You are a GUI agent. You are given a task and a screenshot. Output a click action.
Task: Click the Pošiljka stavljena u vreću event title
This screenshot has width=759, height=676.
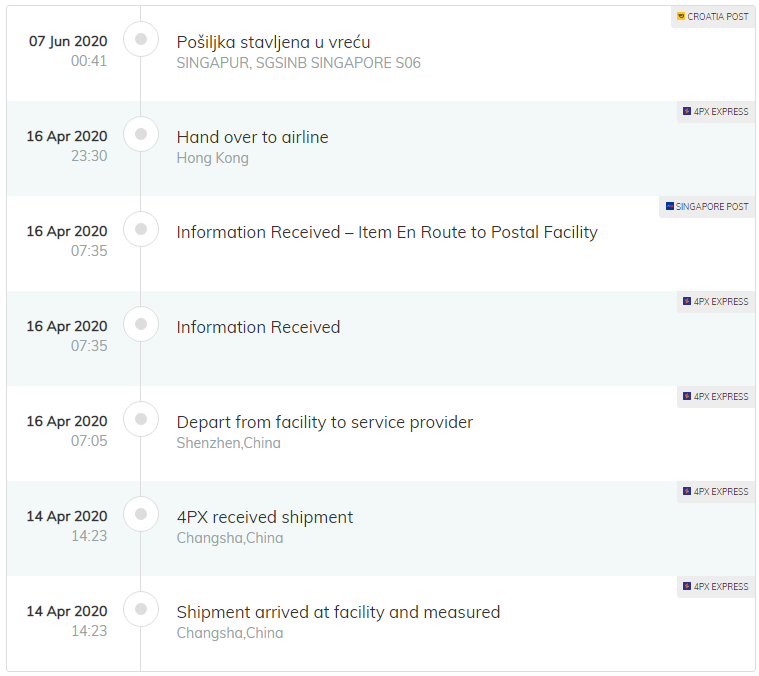273,42
